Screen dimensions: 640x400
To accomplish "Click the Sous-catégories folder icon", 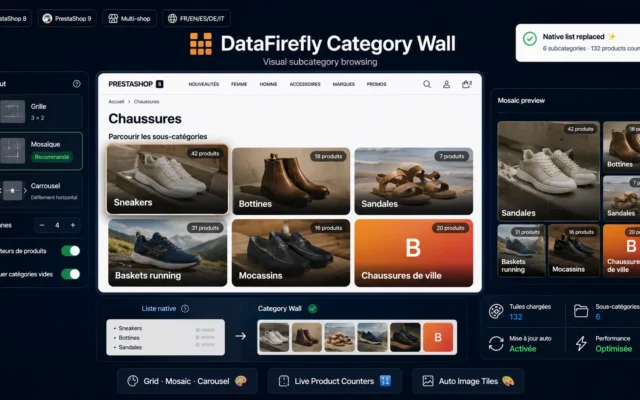I will point(581,311).
